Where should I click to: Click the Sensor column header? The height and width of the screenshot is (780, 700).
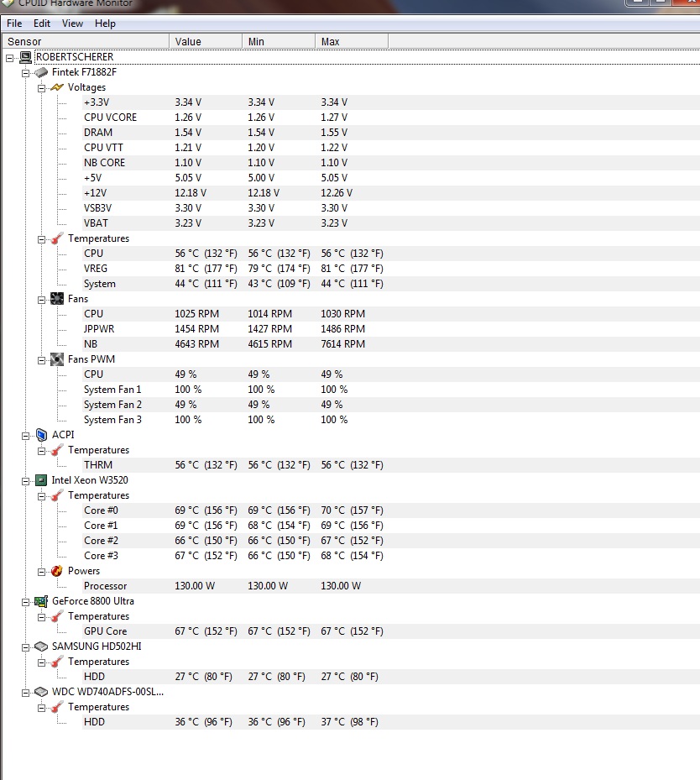86,42
